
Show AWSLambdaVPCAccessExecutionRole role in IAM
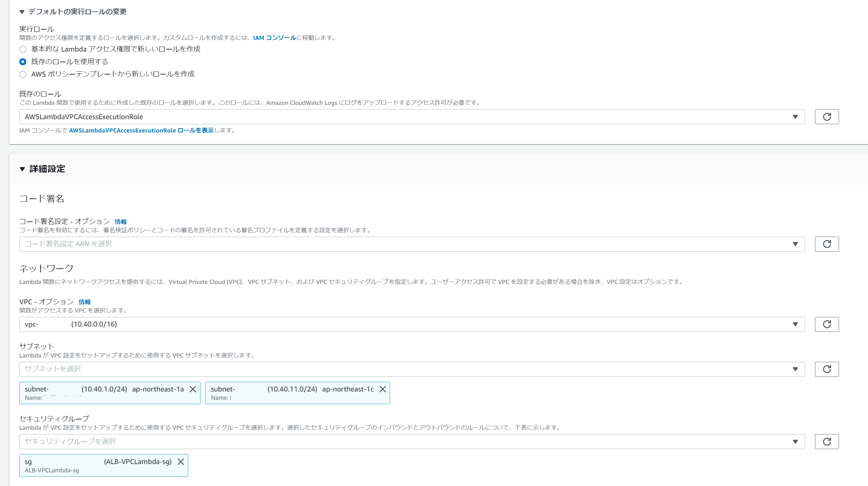142,130
